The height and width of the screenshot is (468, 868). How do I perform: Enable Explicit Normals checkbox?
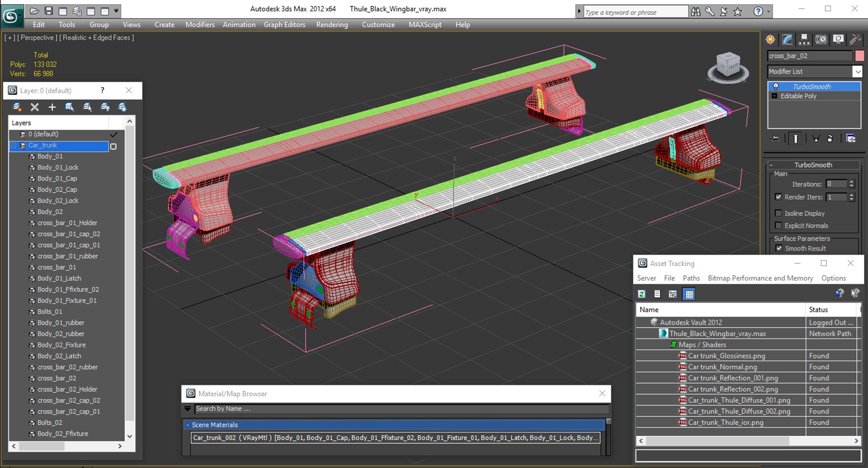click(x=778, y=225)
